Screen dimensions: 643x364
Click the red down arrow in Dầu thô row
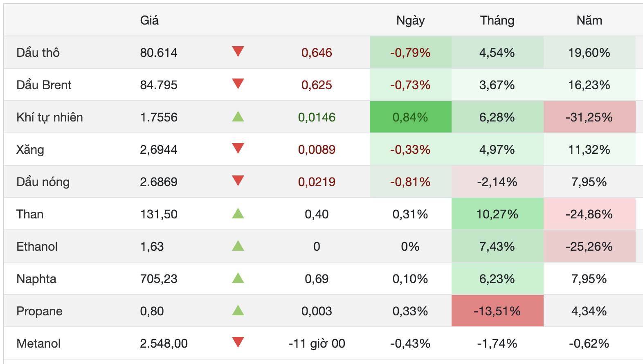coord(238,52)
